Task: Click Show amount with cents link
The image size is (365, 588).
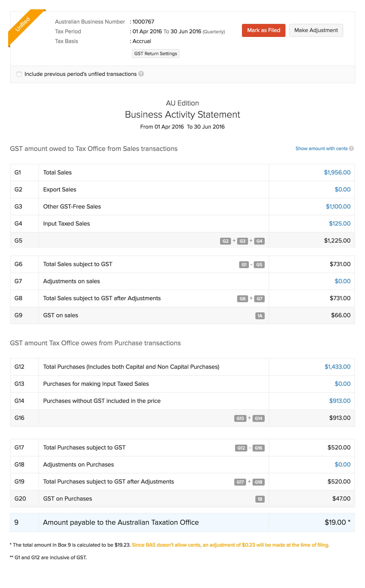Action: [321, 148]
